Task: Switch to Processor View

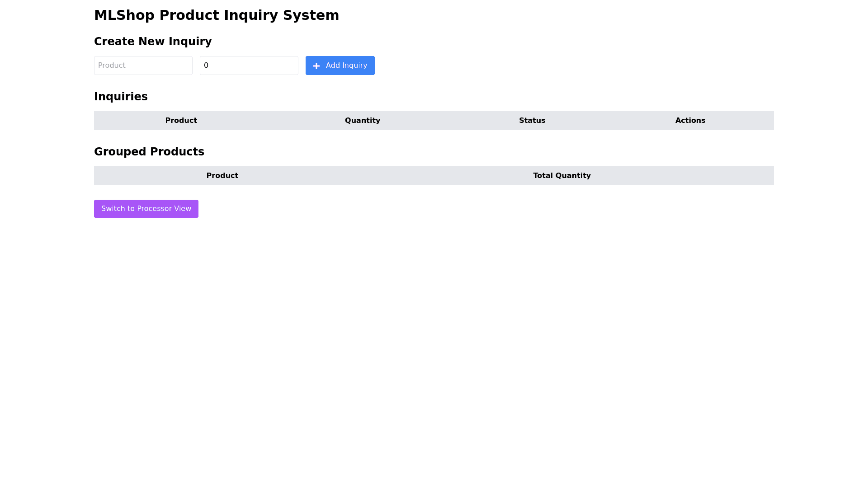Action: pos(146,209)
